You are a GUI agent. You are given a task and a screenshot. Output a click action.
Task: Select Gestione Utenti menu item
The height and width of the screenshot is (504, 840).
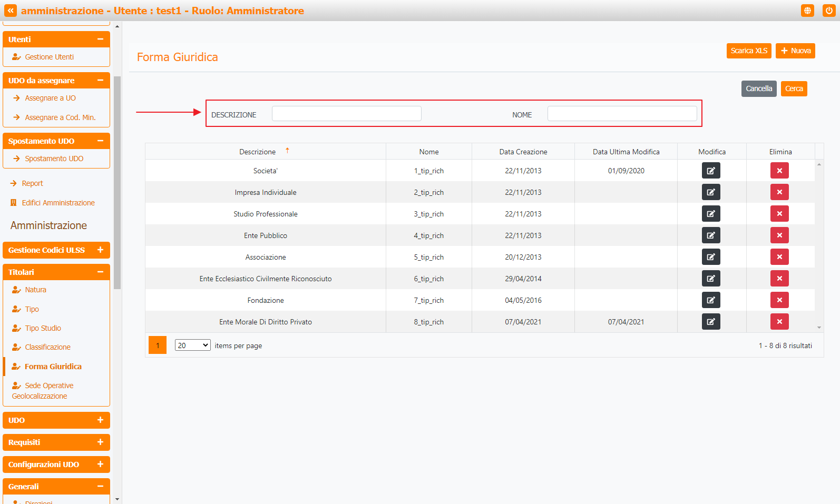pyautogui.click(x=49, y=57)
